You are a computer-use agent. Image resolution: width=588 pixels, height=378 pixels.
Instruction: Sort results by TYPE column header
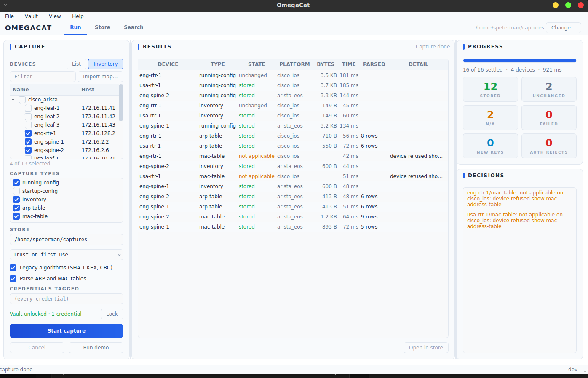218,64
